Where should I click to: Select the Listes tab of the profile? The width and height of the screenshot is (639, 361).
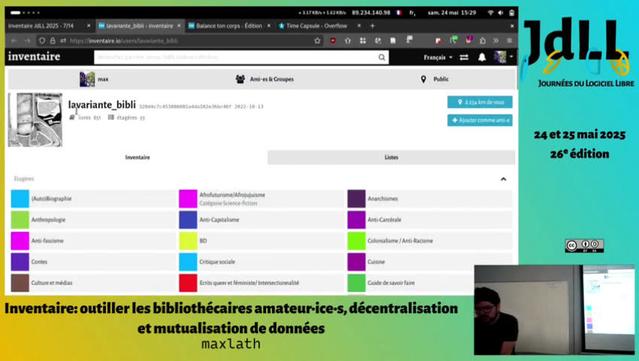tap(391, 157)
